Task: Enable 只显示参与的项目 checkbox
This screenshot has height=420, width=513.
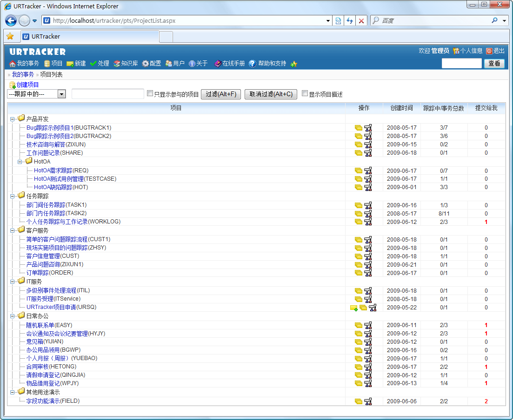Action: coord(150,93)
